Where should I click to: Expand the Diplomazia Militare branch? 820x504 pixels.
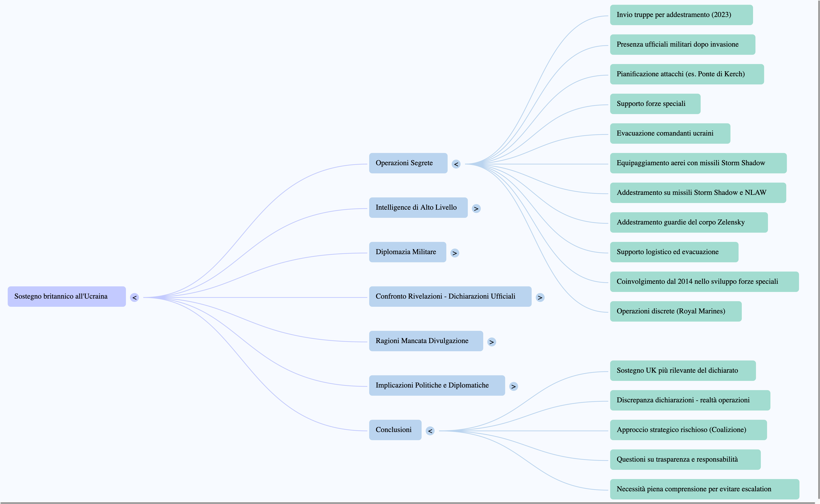[x=455, y=253]
